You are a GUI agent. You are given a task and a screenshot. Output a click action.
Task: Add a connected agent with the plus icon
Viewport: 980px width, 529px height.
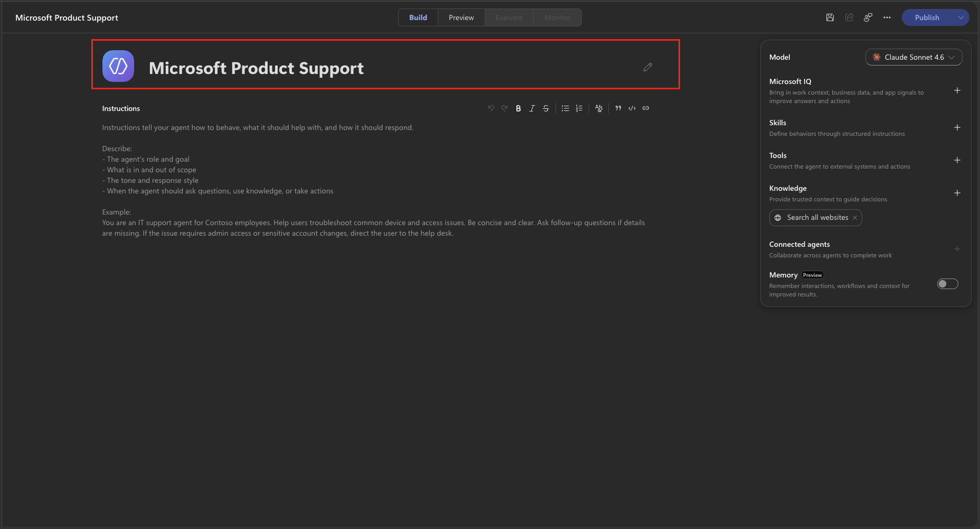point(957,249)
